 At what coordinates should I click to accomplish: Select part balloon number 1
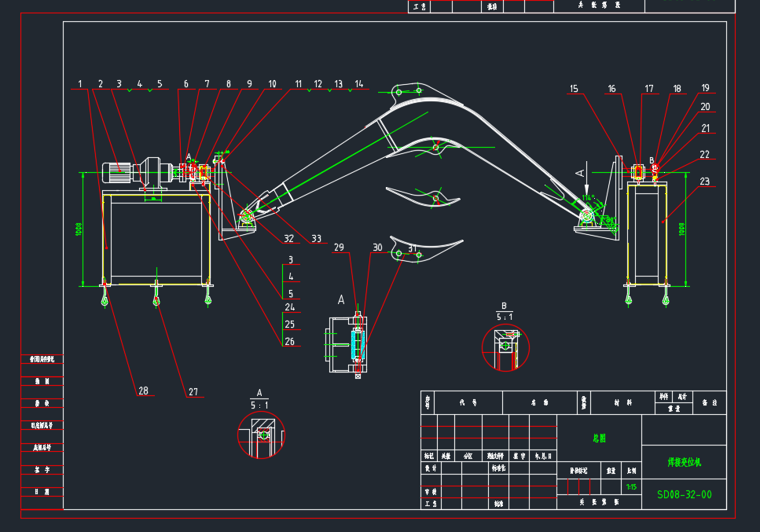point(80,84)
